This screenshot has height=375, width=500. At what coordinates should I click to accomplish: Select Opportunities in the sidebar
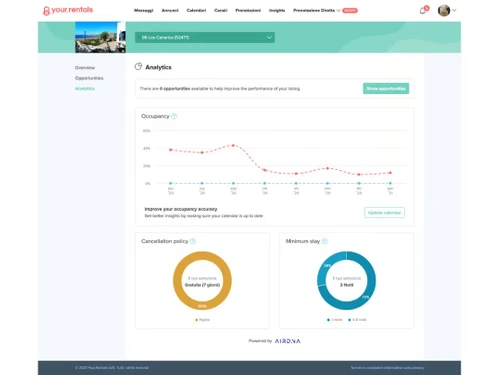(x=89, y=78)
